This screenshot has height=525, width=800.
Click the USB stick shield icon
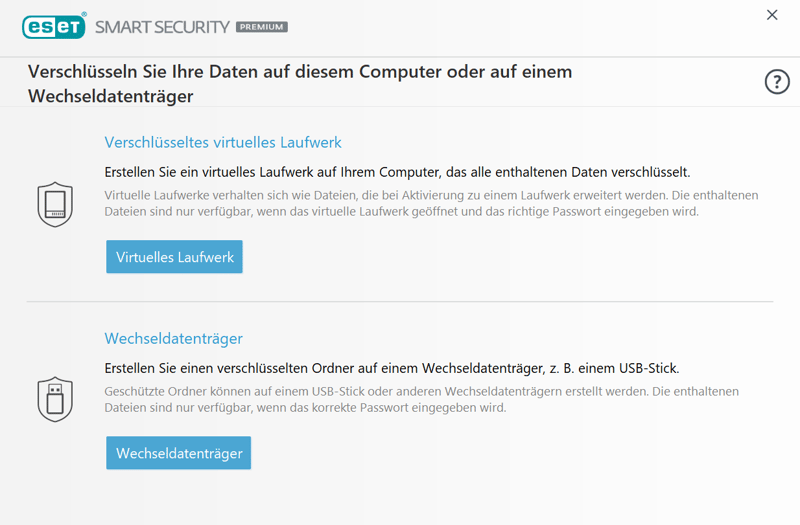coord(55,397)
